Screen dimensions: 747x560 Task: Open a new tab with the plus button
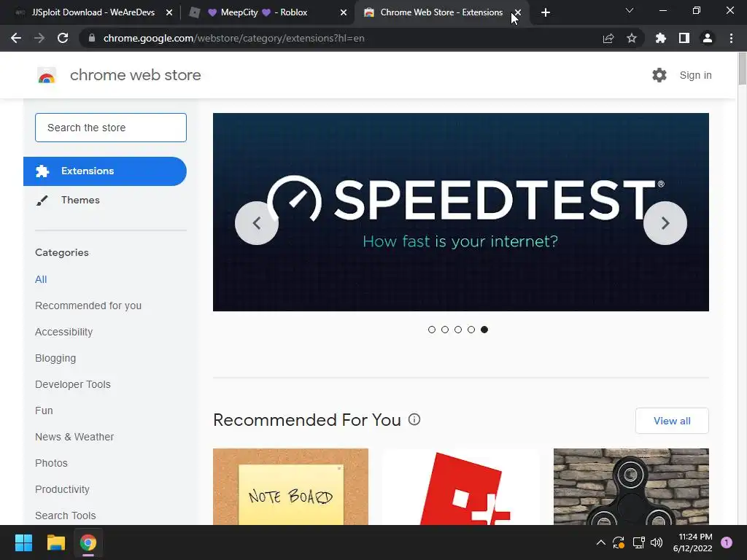(546, 12)
